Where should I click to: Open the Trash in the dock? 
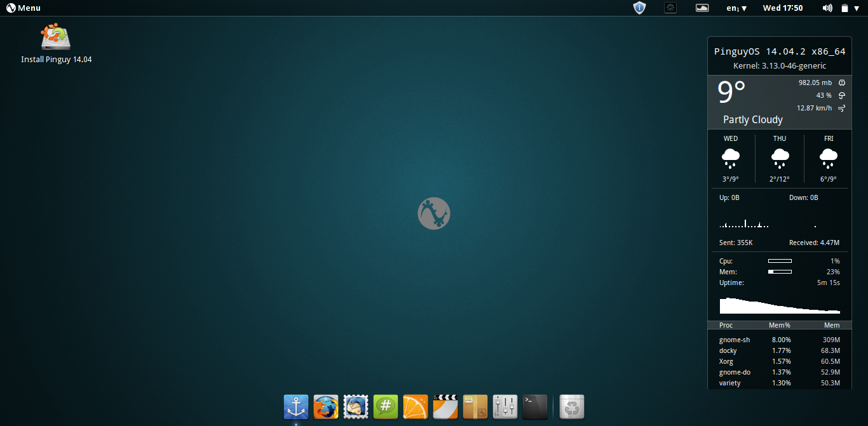572,407
